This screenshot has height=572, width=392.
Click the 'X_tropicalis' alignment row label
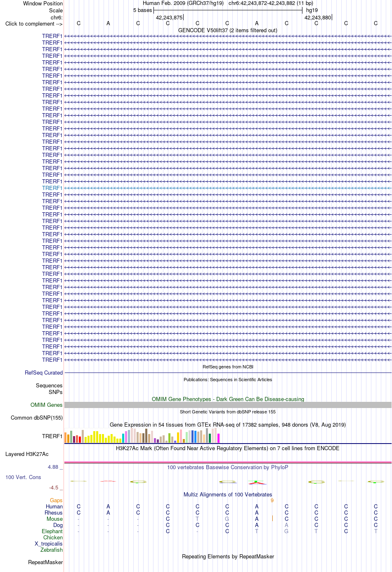pos(49,544)
